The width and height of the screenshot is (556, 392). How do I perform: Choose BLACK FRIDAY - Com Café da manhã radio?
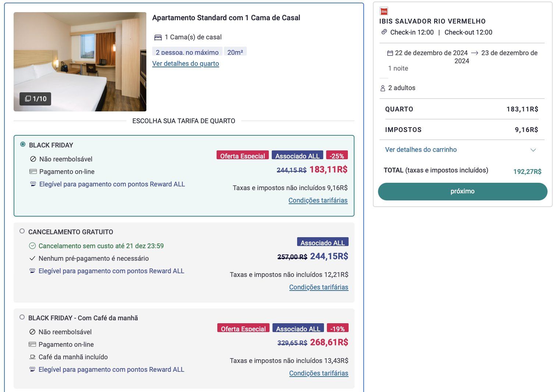[x=22, y=317]
